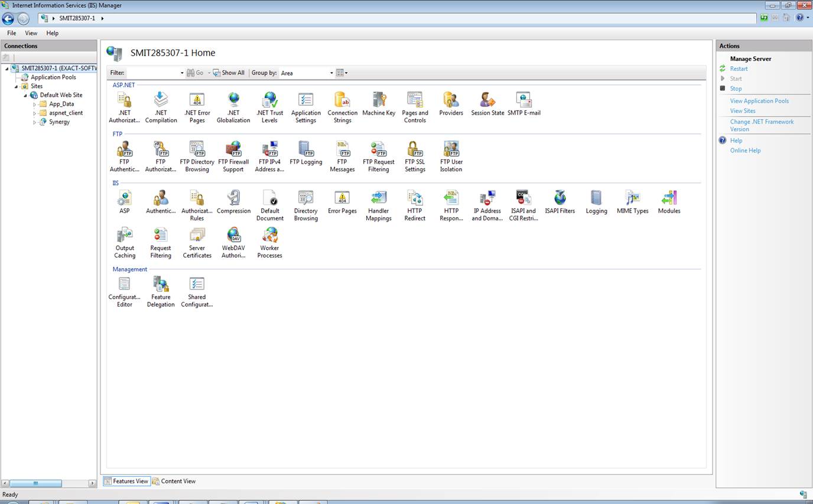The image size is (813, 504).
Task: Open .NET Trust Levels feature
Action: [269, 108]
